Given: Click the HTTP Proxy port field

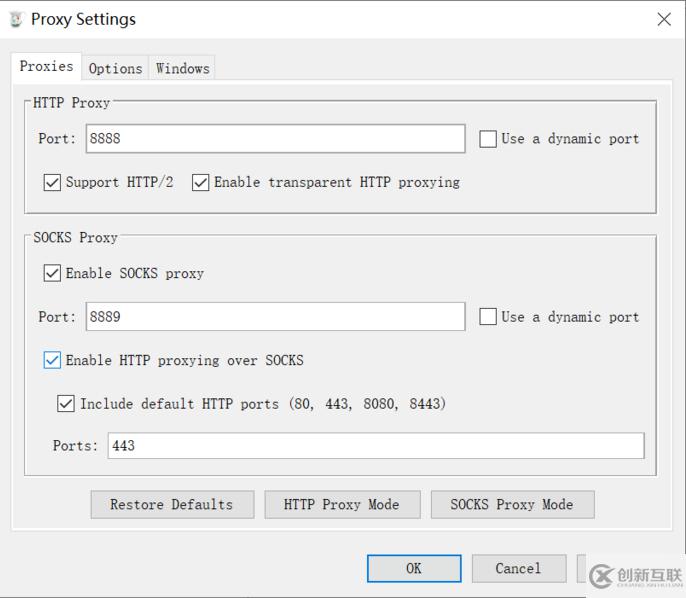Looking at the screenshot, I should click(x=275, y=139).
